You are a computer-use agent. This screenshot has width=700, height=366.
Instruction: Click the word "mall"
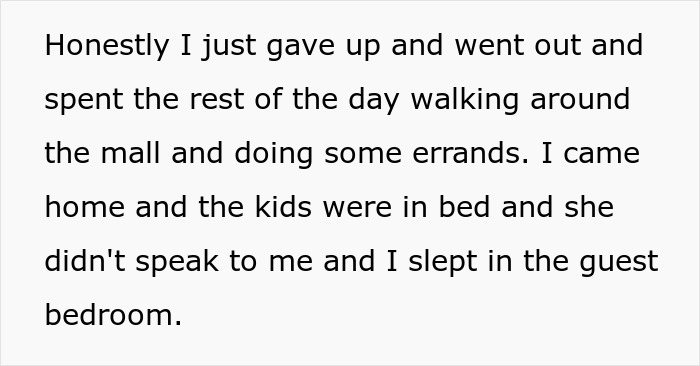click(130, 153)
